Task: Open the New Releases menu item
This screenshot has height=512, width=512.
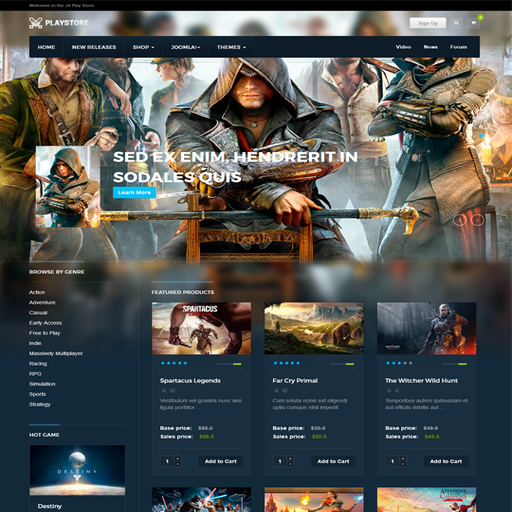Action: [x=94, y=47]
